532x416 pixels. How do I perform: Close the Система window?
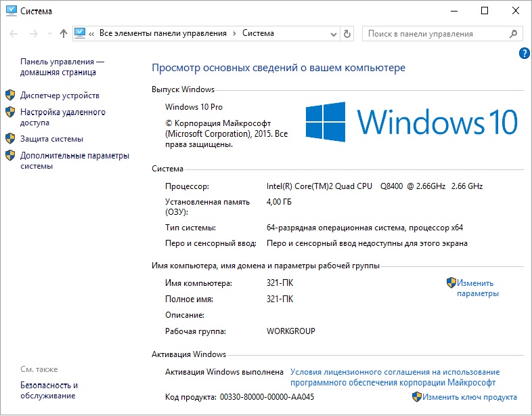[515, 11]
